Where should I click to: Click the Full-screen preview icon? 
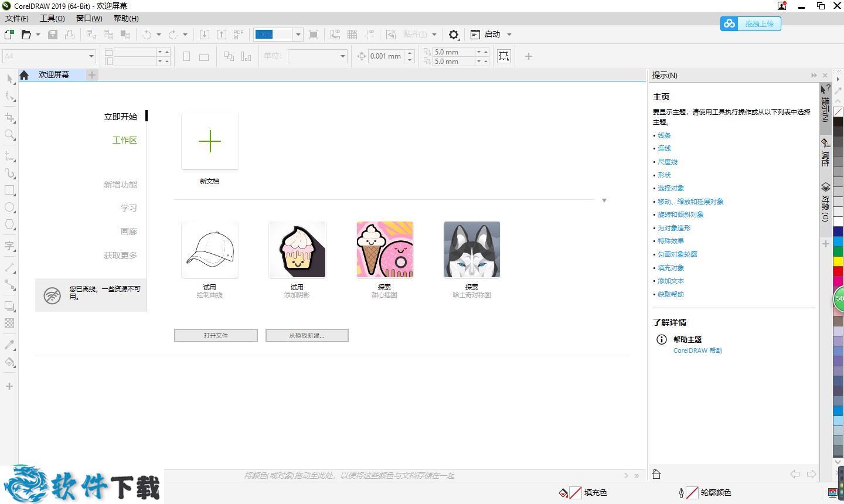pos(314,35)
